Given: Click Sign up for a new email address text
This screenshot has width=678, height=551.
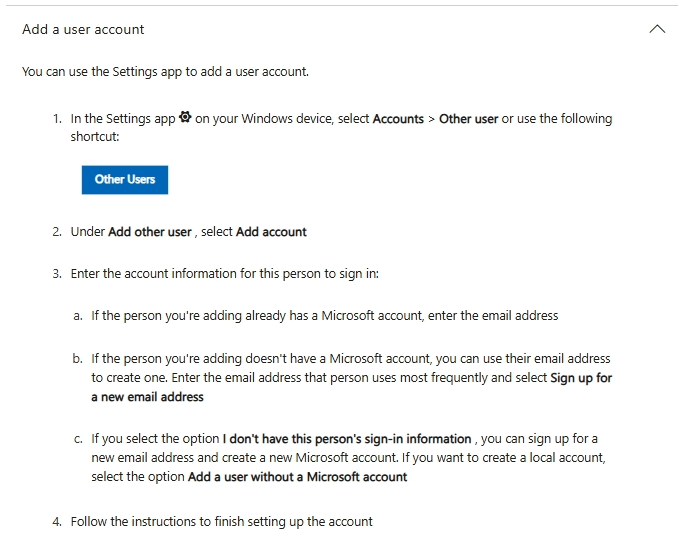Looking at the screenshot, I should click(580, 379).
